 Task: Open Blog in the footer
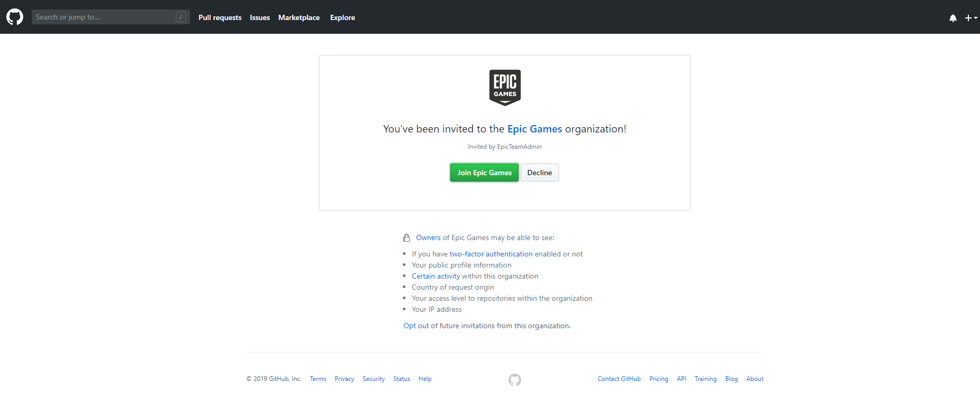(x=731, y=379)
